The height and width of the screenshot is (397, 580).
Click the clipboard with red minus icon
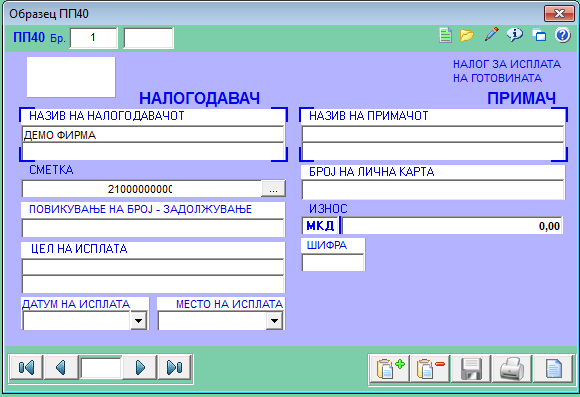click(x=431, y=369)
